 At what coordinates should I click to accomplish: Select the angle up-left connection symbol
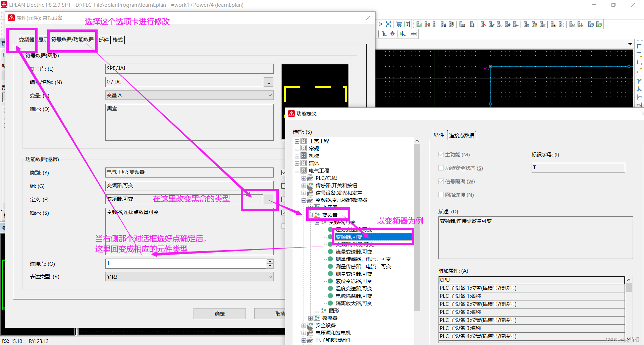(639, 70)
